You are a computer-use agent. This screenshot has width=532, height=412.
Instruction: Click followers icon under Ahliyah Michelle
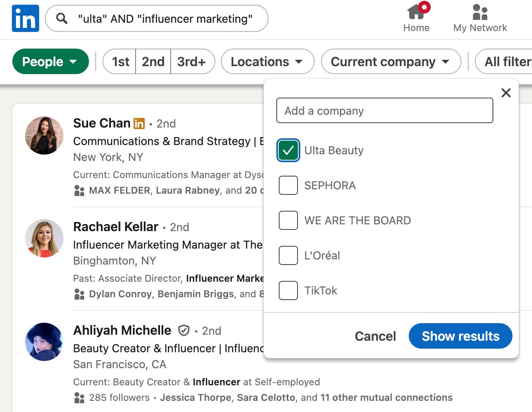[79, 398]
